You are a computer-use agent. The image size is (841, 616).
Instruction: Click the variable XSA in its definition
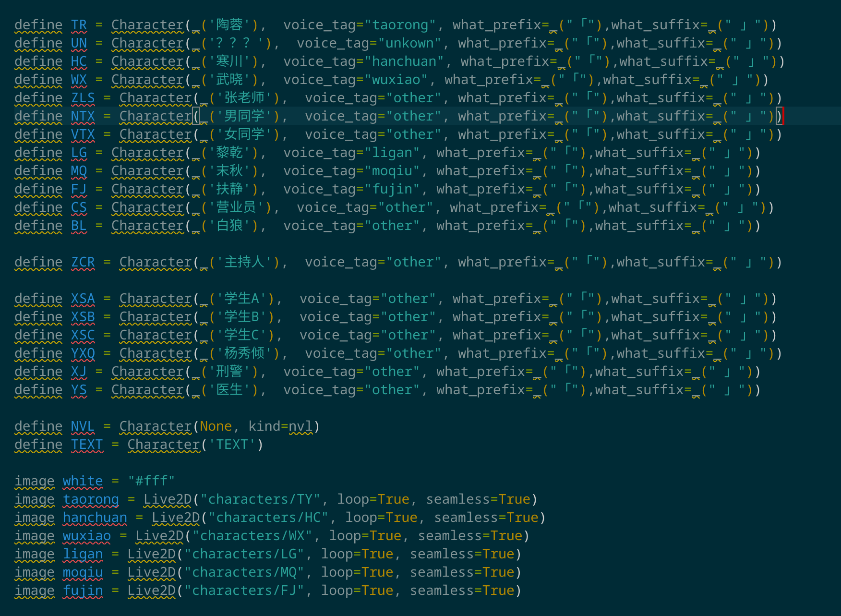click(x=83, y=298)
